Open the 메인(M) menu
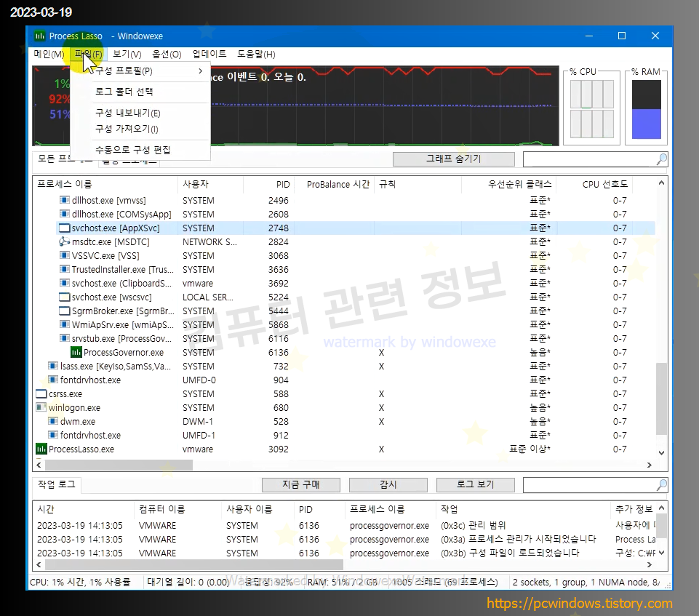 click(49, 54)
